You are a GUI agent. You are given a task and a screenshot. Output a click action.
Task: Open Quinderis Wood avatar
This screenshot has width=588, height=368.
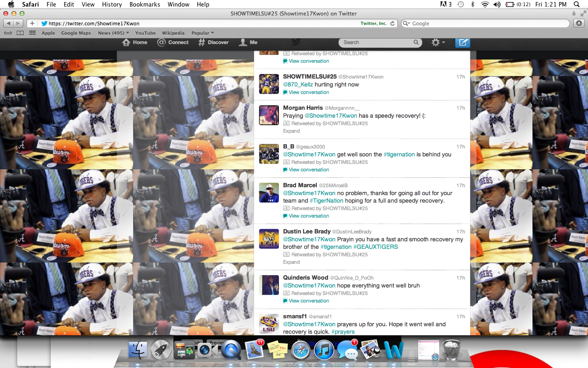pos(269,285)
